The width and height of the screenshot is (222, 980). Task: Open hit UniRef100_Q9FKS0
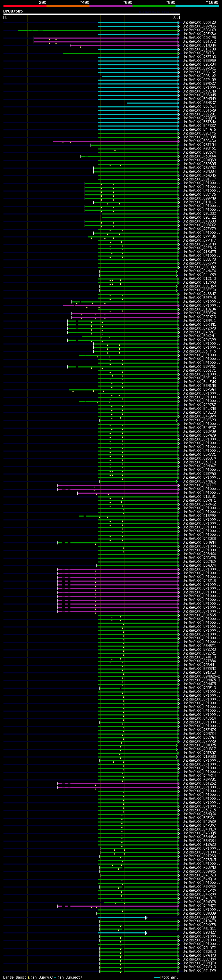199,34
